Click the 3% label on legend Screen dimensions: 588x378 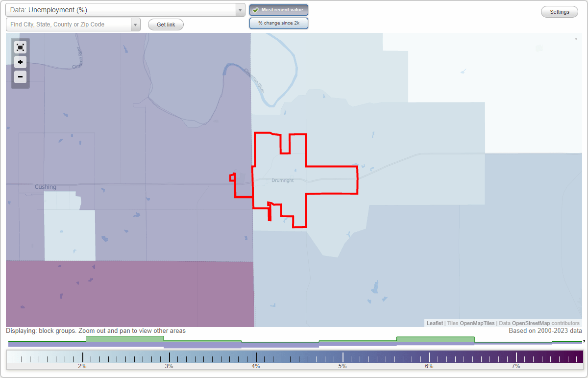169,366
